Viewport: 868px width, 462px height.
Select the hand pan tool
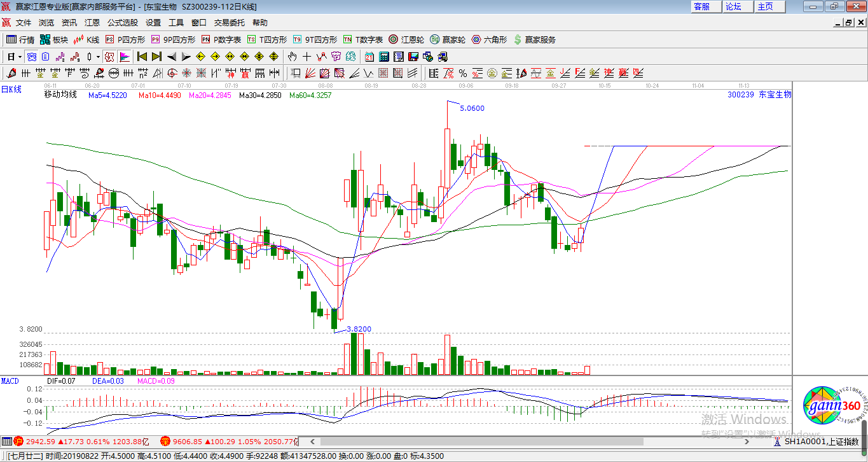point(293,57)
